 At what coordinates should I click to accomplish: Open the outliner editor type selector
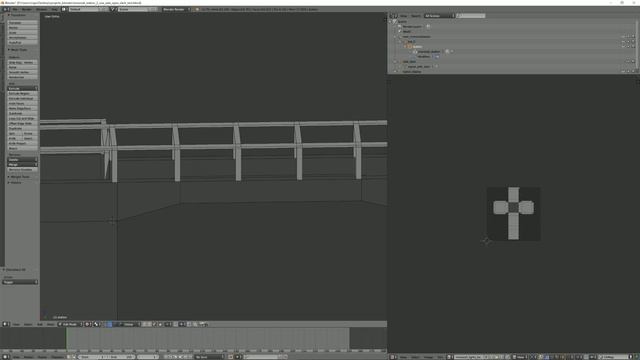coord(393,16)
